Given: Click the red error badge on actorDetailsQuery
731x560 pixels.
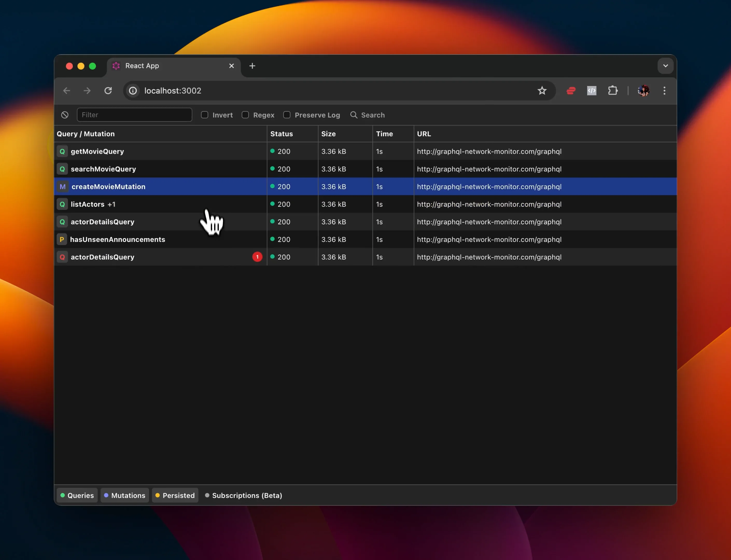Looking at the screenshot, I should 257,257.
